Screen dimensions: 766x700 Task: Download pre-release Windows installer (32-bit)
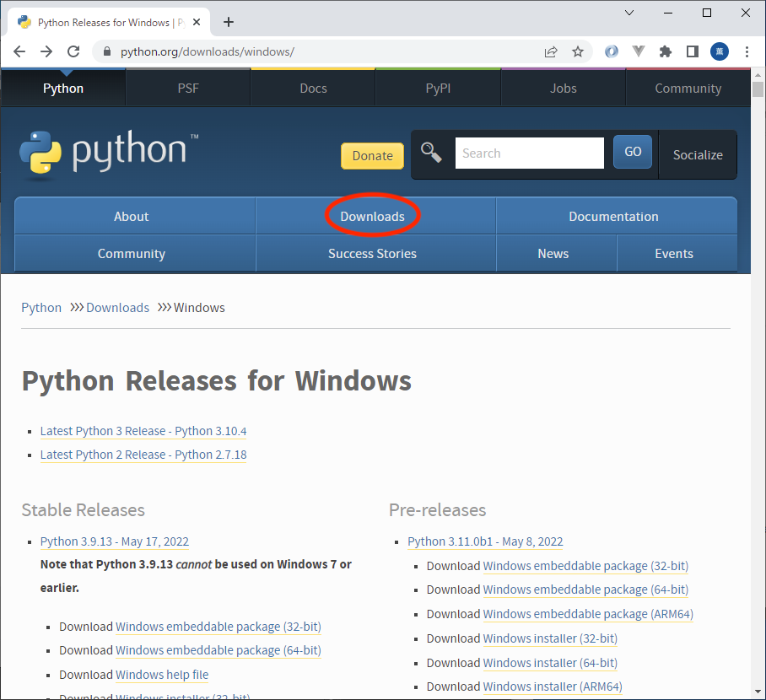point(550,638)
